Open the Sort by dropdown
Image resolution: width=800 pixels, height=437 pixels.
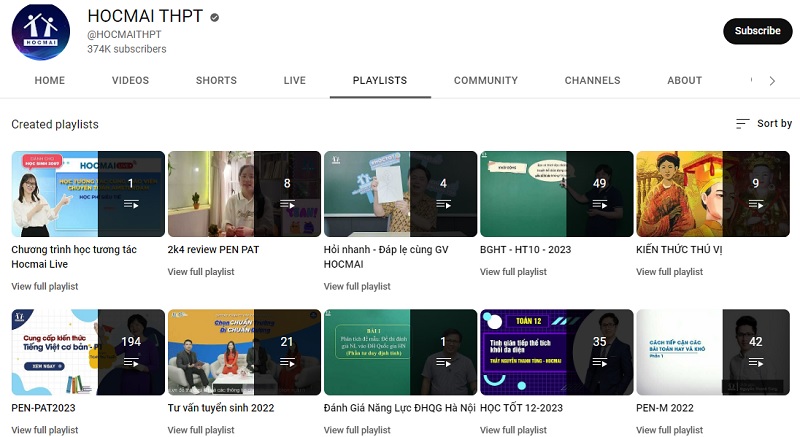click(764, 124)
